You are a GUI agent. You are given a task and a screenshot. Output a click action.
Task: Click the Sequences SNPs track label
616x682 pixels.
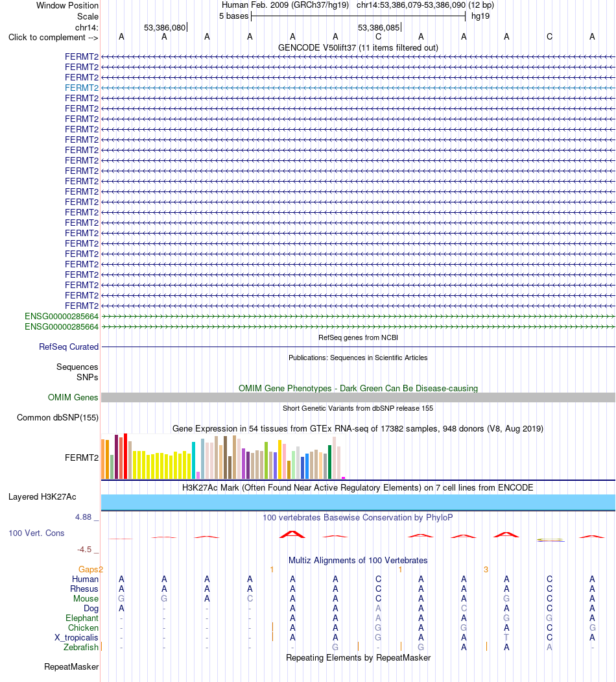(77, 372)
